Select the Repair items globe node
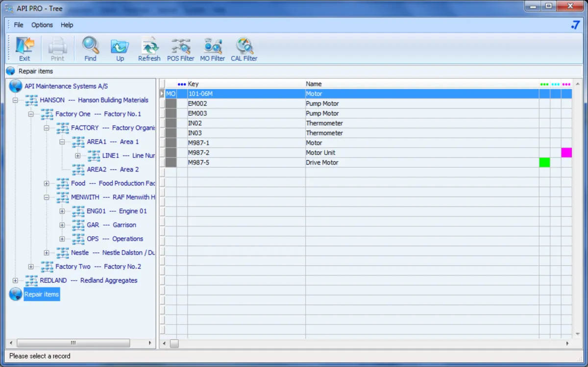588x367 pixels. coord(42,294)
